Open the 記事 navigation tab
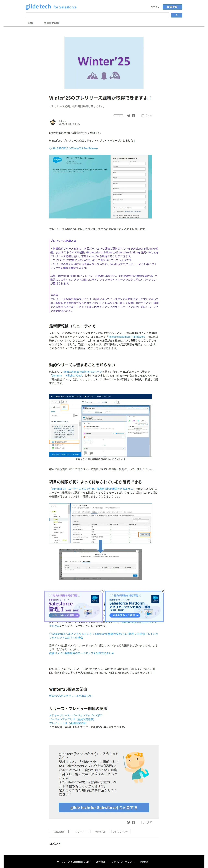This screenshot has height=868, width=208. [31, 23]
